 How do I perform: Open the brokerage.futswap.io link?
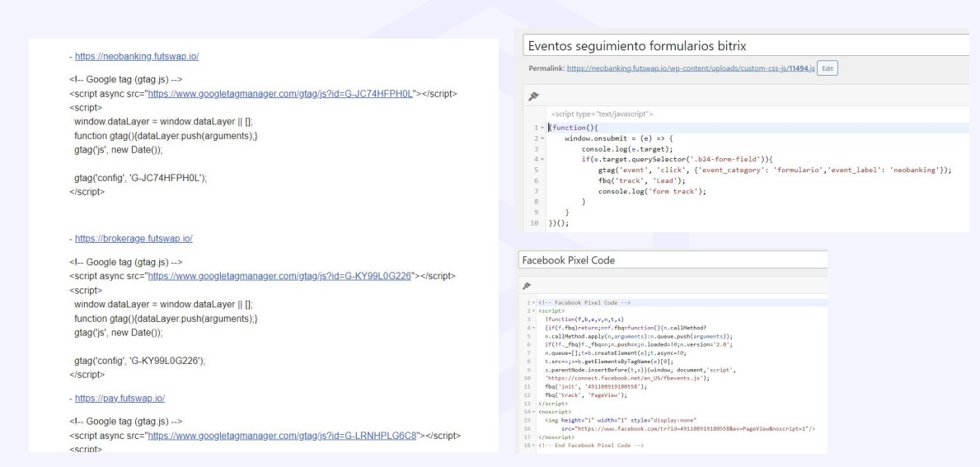(134, 239)
